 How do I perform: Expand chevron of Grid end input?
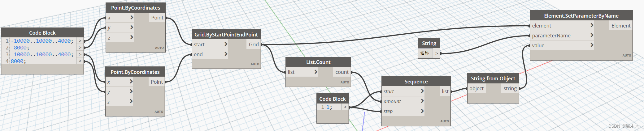tap(226, 54)
